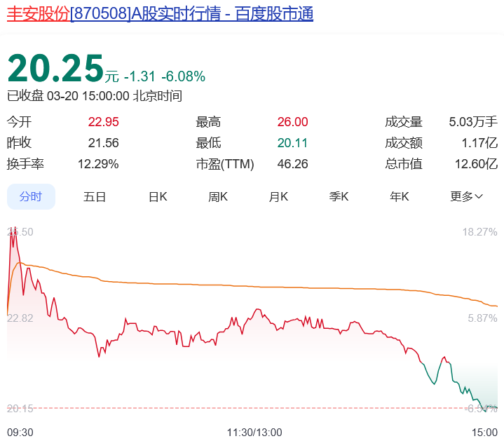Switch to the 五日 chart tab
Screen dimensions: 504x441
[95, 196]
